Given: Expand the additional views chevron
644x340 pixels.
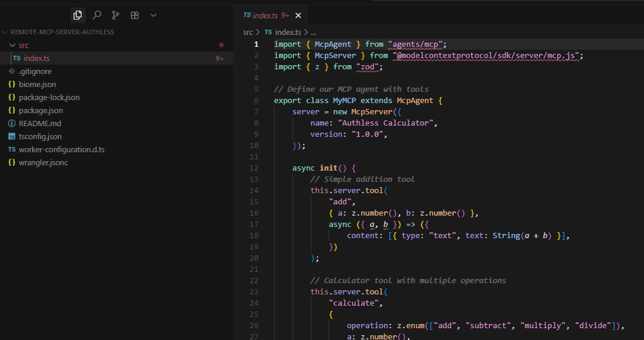Looking at the screenshot, I should [153, 15].
